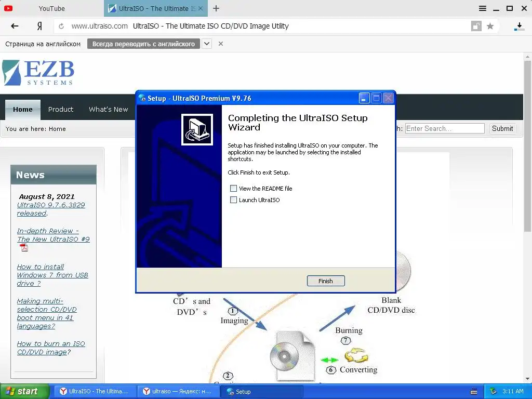Open a new tab with the plus icon
The height and width of the screenshot is (399, 532).
click(x=216, y=8)
